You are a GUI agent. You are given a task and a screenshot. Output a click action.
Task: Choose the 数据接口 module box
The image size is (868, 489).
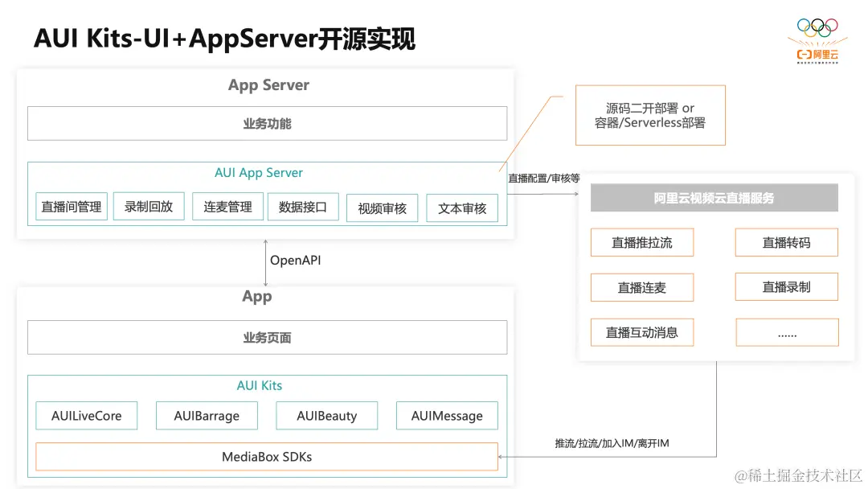[303, 207]
